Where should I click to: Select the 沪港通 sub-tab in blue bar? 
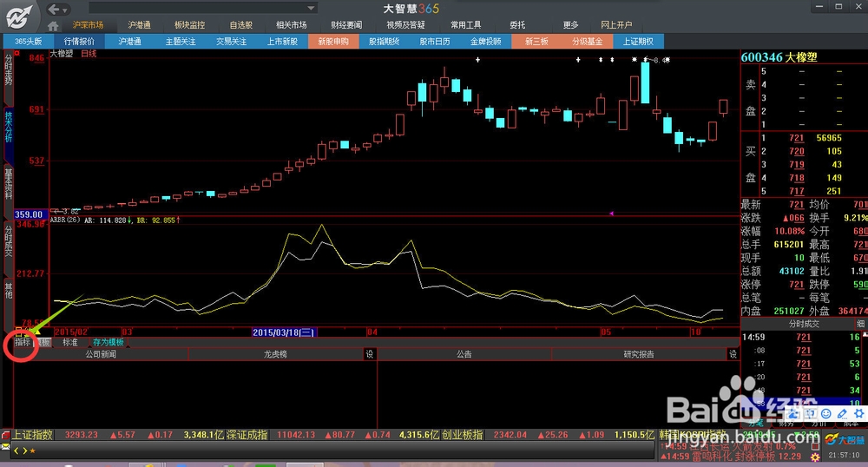click(129, 42)
